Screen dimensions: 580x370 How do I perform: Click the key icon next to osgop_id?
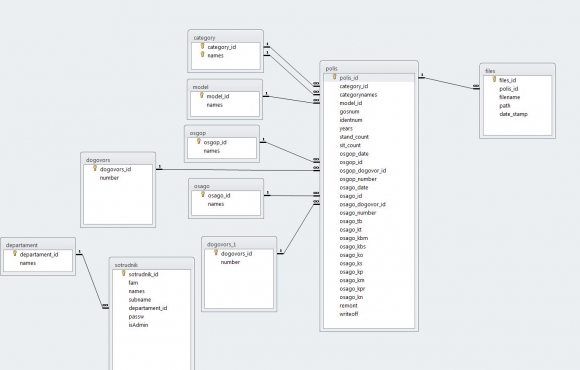(x=199, y=141)
